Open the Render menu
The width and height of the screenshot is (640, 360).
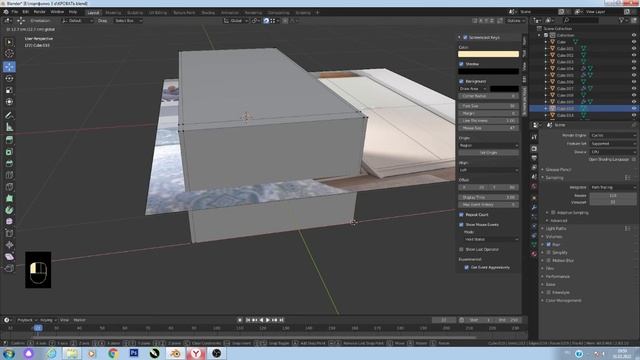point(39,12)
